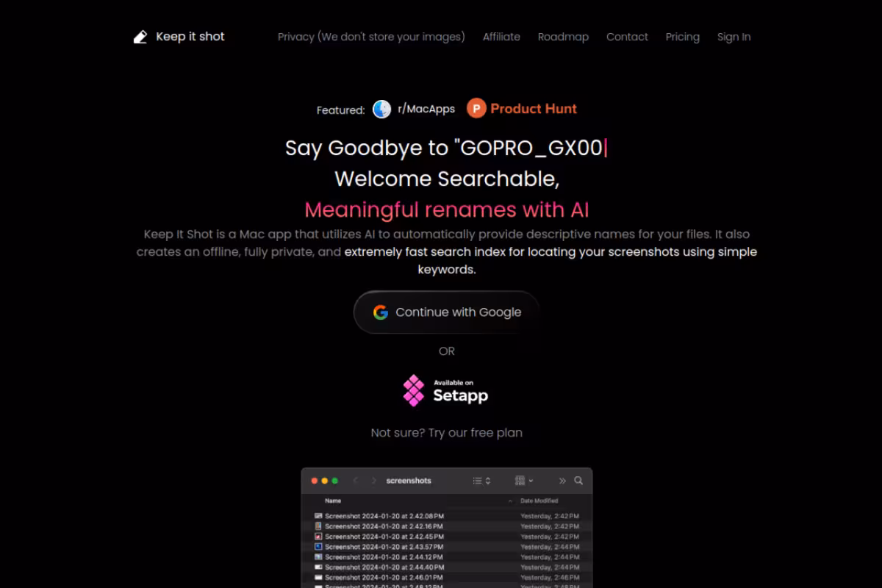Image resolution: width=882 pixels, height=588 pixels.
Task: Go to the Affiliate page
Action: [x=501, y=37]
